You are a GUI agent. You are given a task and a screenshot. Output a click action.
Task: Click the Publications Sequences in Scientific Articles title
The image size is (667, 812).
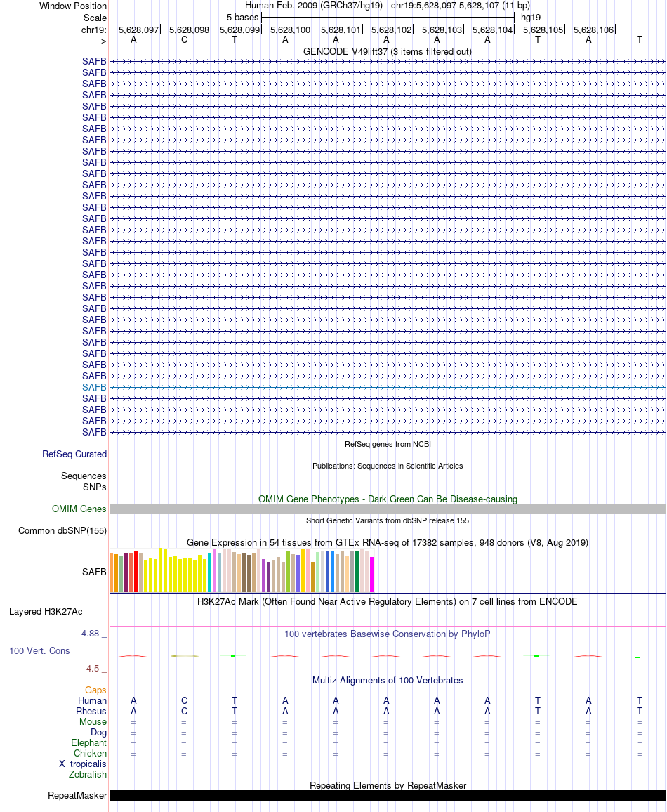pyautogui.click(x=388, y=466)
